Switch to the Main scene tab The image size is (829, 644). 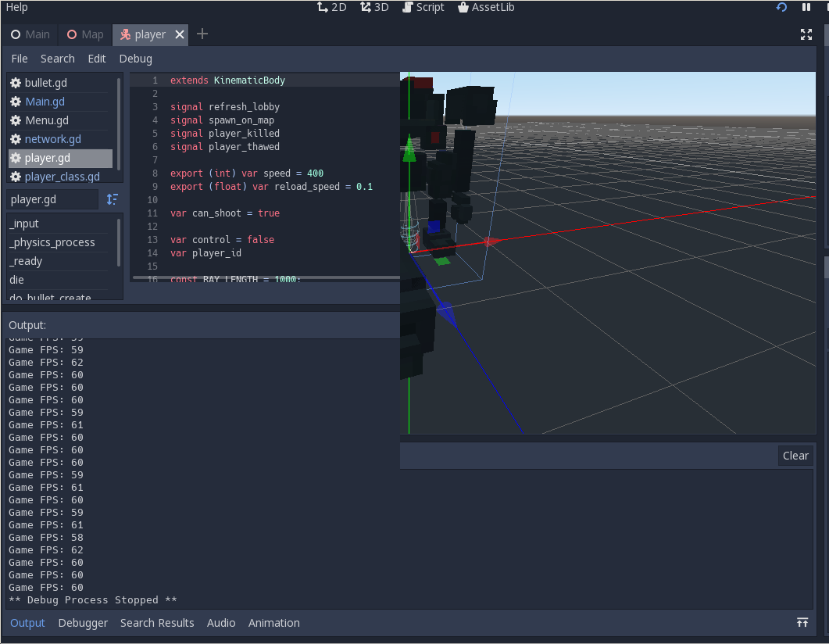[x=30, y=34]
